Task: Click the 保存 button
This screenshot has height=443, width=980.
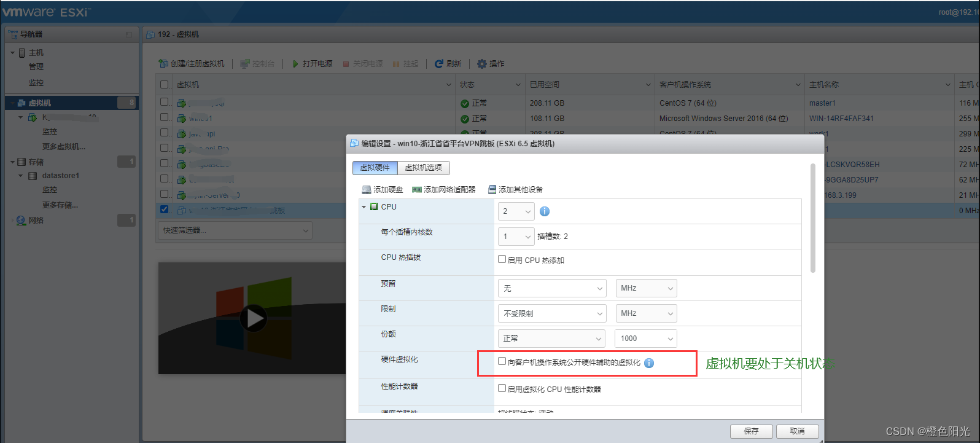Action: pyautogui.click(x=752, y=431)
